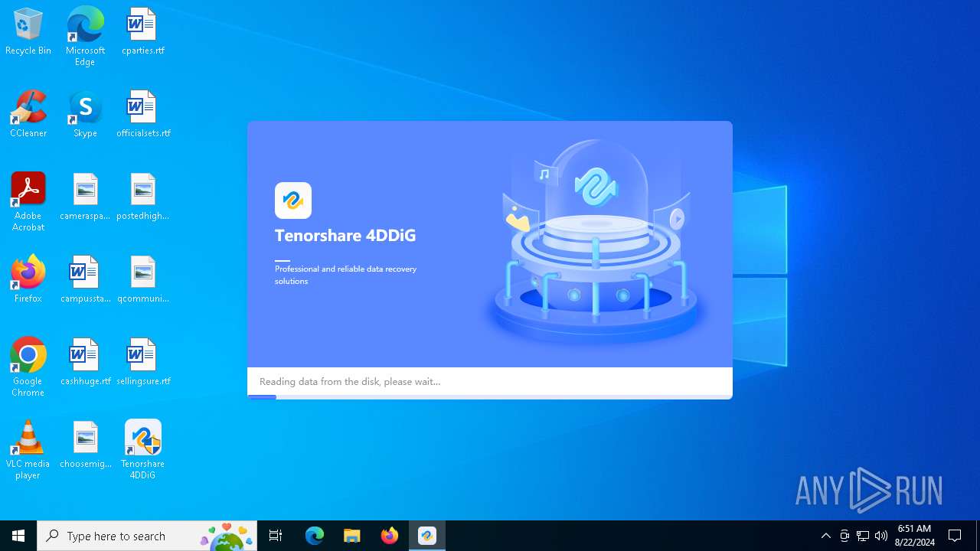The width and height of the screenshot is (980, 551).
Task: Click the 4DDiG loading progress bar
Action: pyautogui.click(x=490, y=397)
